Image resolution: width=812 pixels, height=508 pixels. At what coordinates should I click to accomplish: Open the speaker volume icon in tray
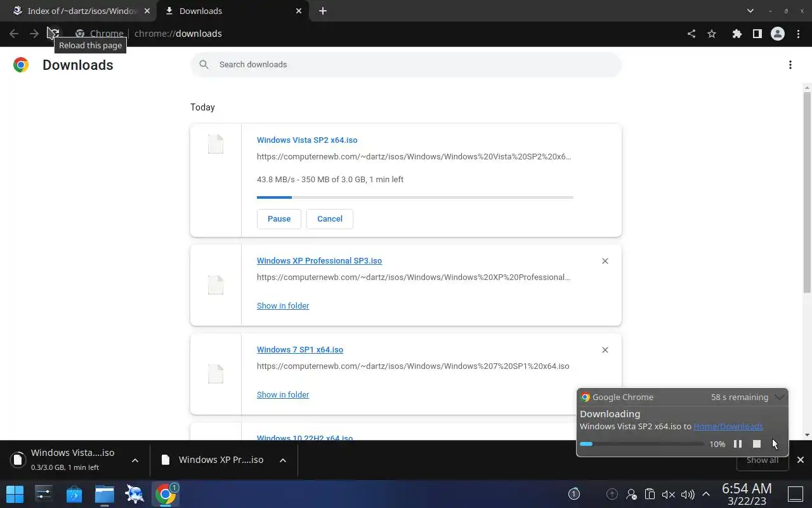pos(688,494)
